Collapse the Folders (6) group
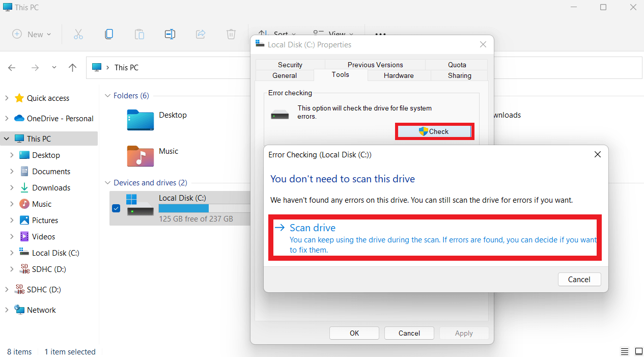Image resolution: width=644 pixels, height=357 pixels. click(x=107, y=96)
